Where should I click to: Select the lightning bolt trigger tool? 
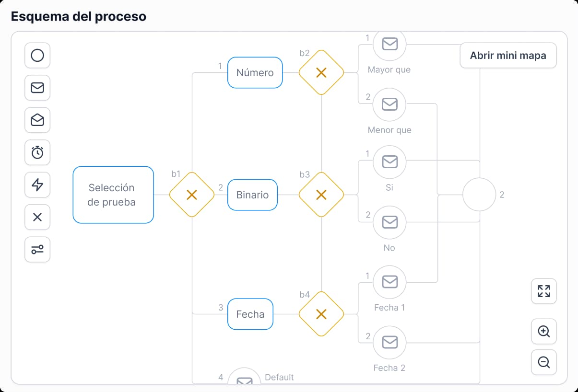pyautogui.click(x=37, y=184)
